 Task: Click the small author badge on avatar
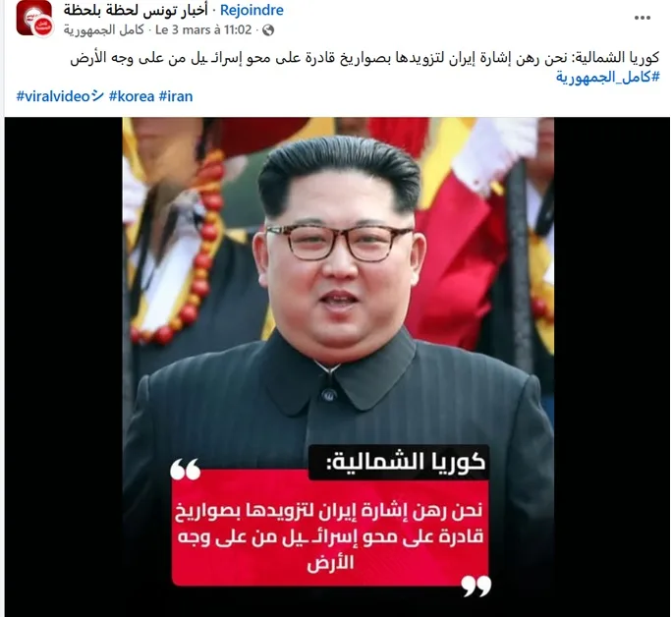click(x=43, y=28)
